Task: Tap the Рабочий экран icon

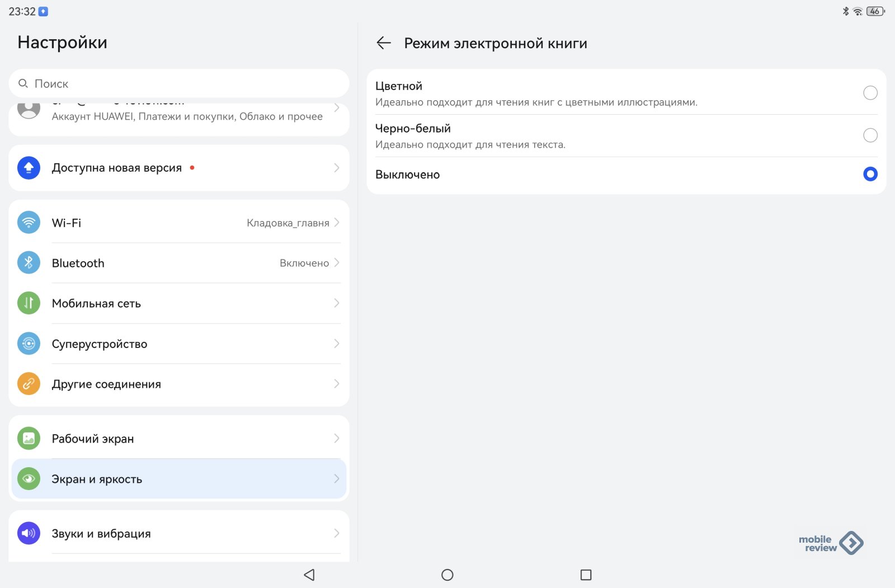Action: [x=29, y=439]
